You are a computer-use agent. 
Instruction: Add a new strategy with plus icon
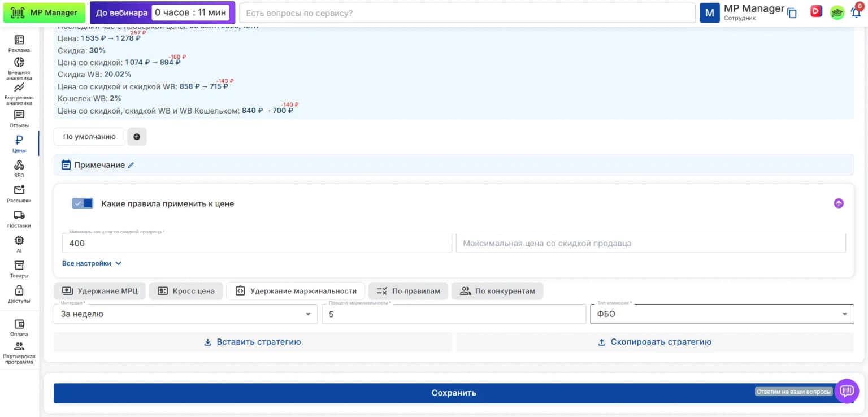(x=137, y=137)
